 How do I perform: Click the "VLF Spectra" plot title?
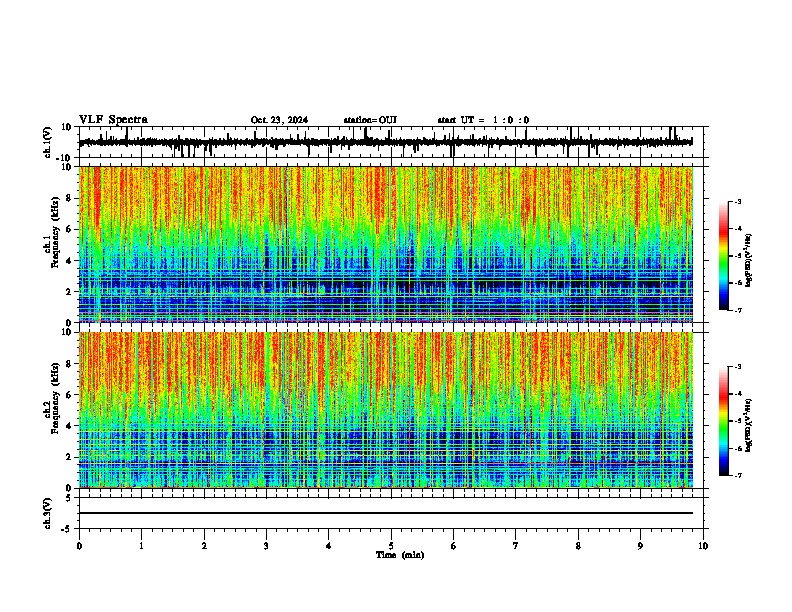click(113, 120)
